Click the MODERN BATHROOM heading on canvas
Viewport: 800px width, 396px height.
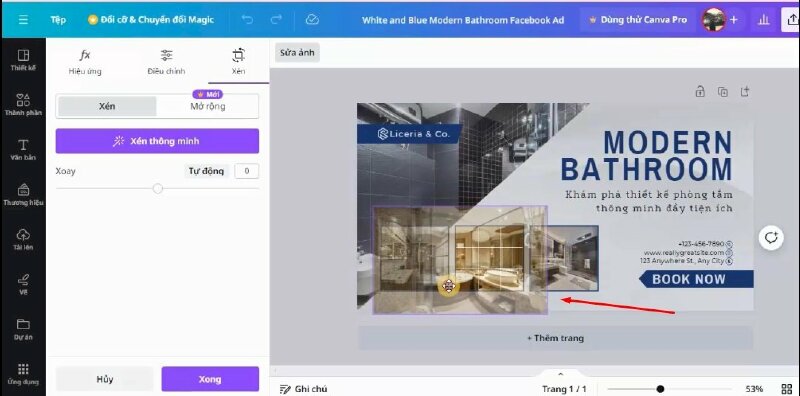click(x=647, y=156)
